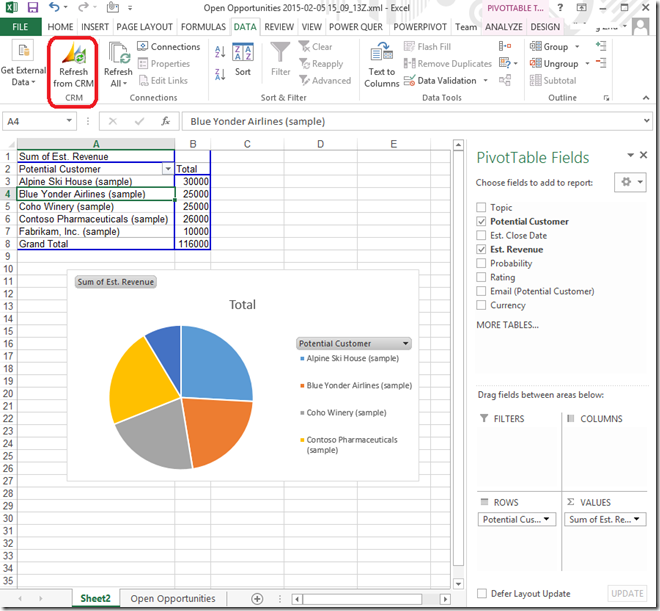
Task: Switch to the HOME ribbon tab
Action: 60,27
